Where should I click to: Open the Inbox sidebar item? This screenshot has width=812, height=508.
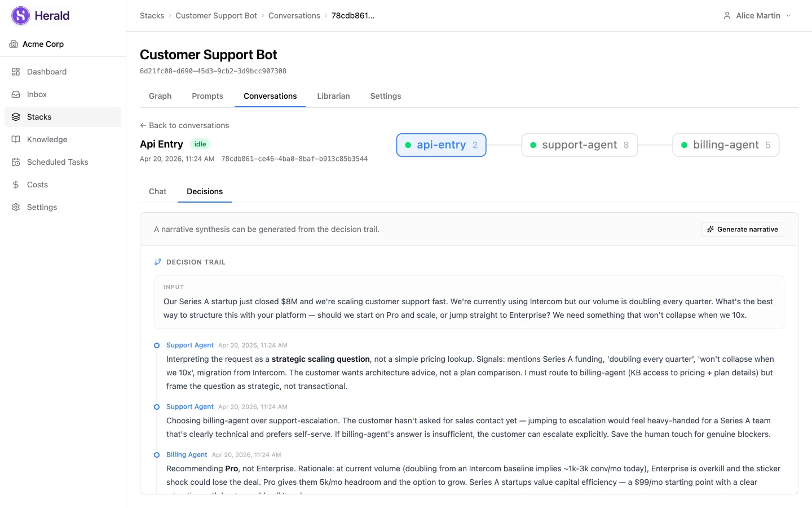click(x=63, y=94)
